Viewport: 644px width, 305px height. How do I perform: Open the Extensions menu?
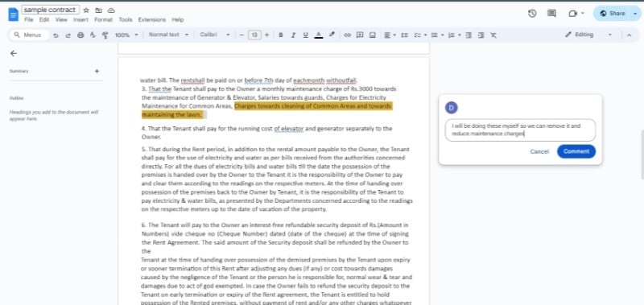click(152, 19)
